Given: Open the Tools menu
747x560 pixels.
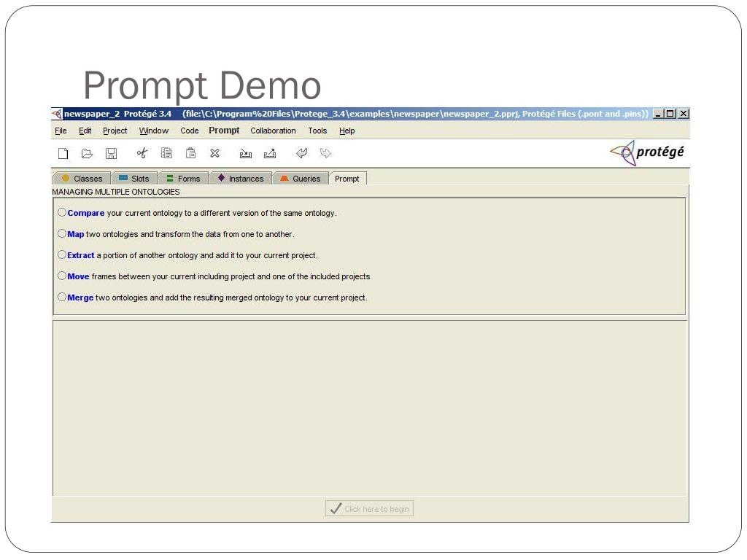Looking at the screenshot, I should click(317, 131).
